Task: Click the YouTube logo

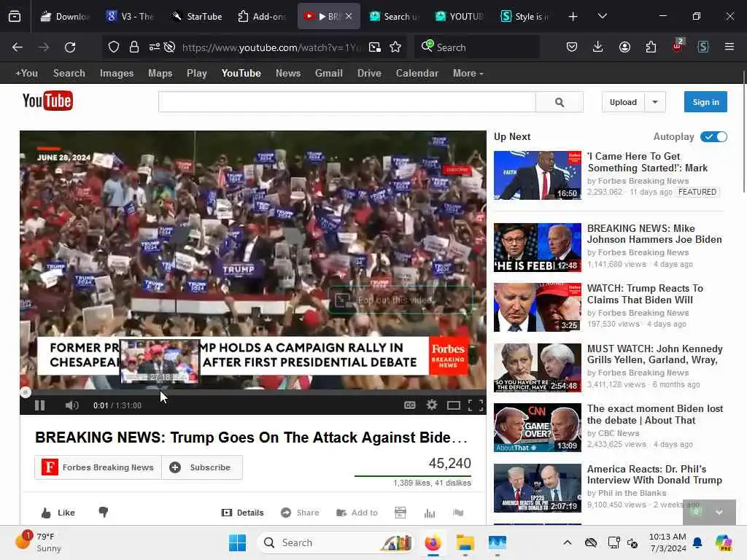Action: point(47,101)
